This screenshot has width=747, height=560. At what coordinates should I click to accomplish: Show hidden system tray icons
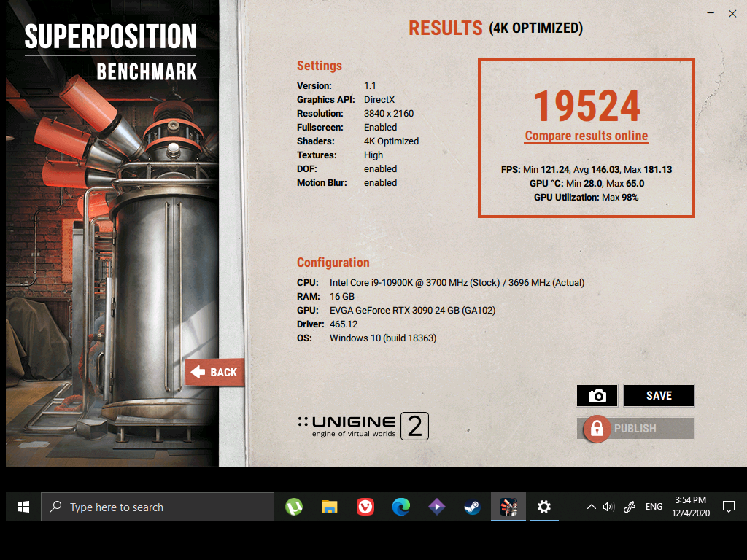coord(591,507)
